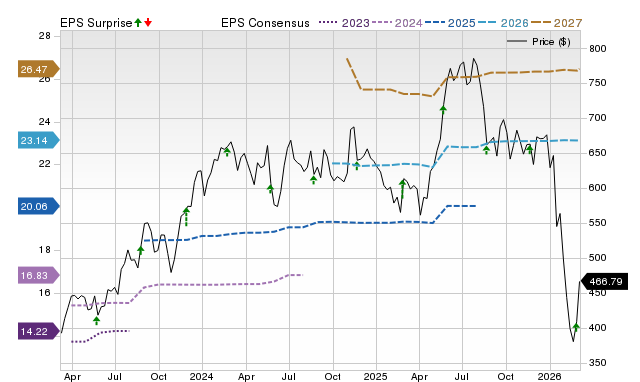Select the green surprise arrow near May 2025
The image size is (640, 382).
click(x=443, y=111)
